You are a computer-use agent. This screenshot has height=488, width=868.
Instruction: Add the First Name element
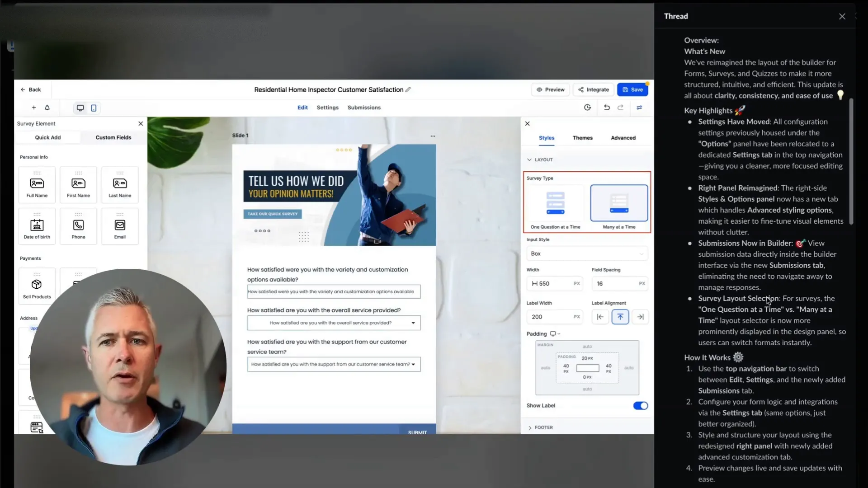[78, 185]
